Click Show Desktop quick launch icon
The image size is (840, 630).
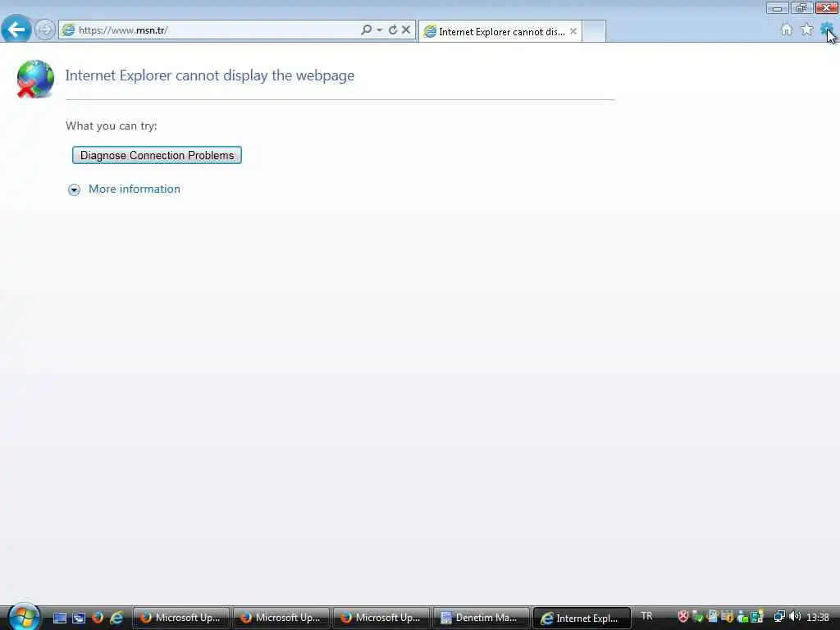60,618
